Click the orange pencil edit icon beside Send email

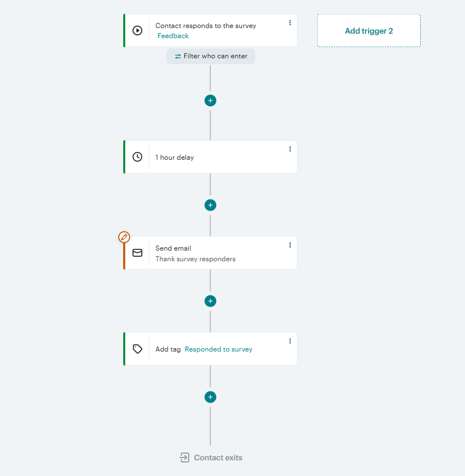click(x=124, y=237)
